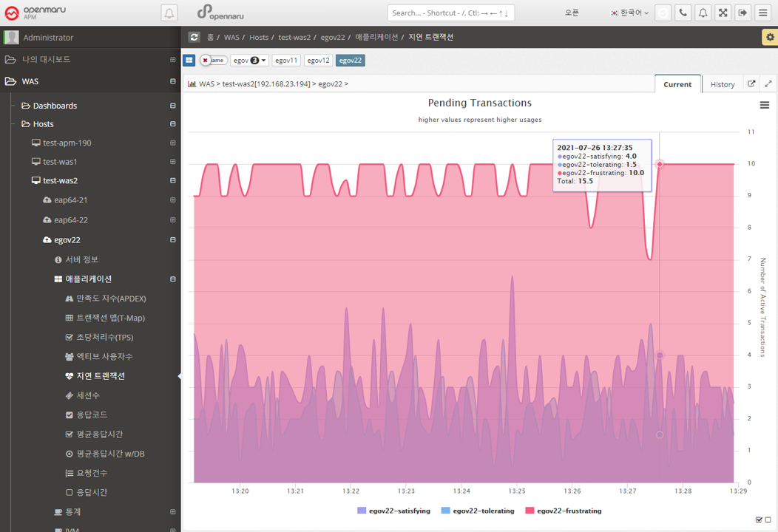Screen dimensions: 778x532
Task: Open 만족도 지수(APDEX) in the sidebar
Action: pyautogui.click(x=111, y=299)
